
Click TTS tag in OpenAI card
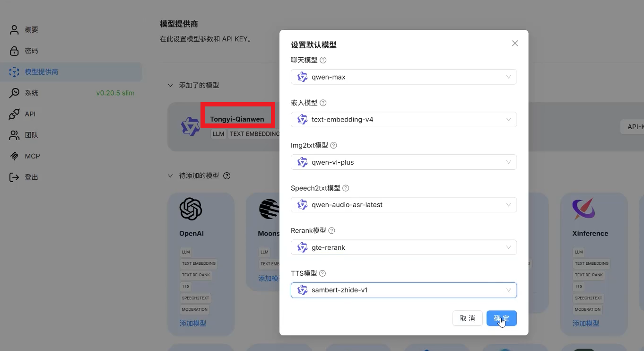(185, 286)
